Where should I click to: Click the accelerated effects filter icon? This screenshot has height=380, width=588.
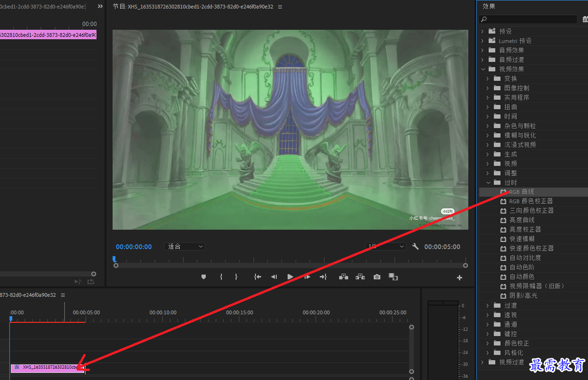tap(586, 19)
